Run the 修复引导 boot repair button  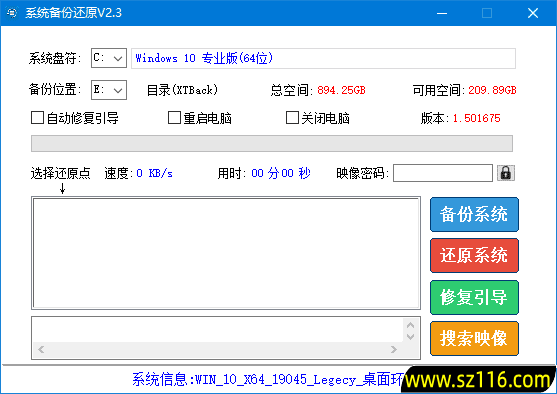pos(474,297)
